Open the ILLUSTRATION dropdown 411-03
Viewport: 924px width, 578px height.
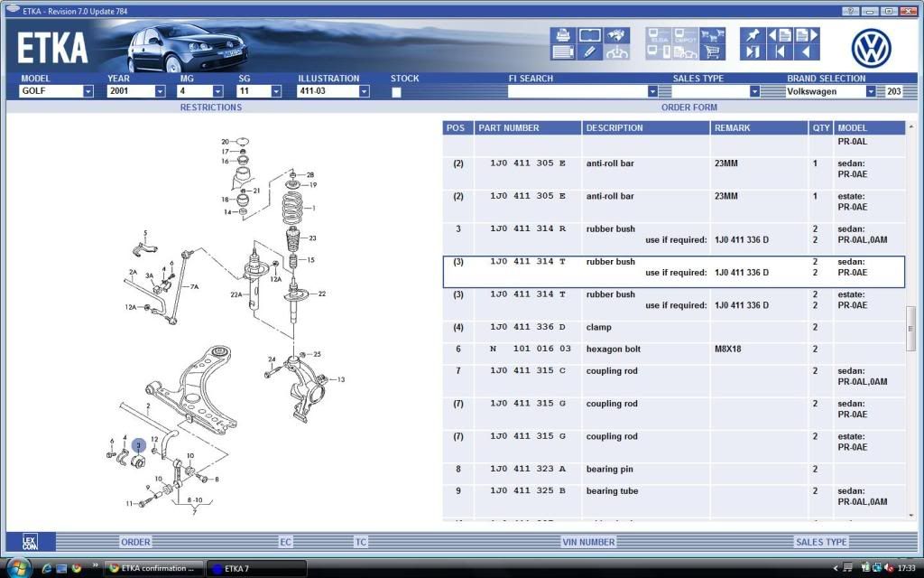click(364, 91)
